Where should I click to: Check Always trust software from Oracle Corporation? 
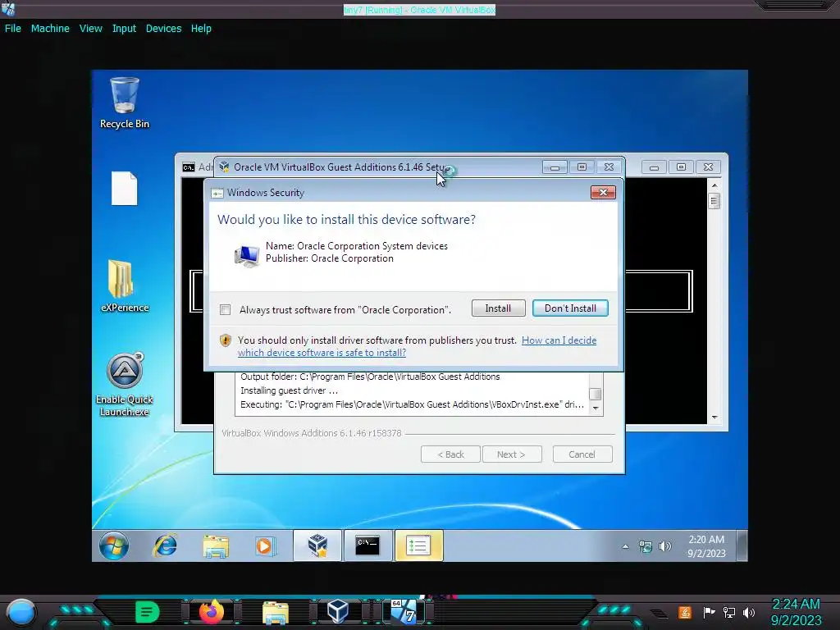click(x=225, y=309)
